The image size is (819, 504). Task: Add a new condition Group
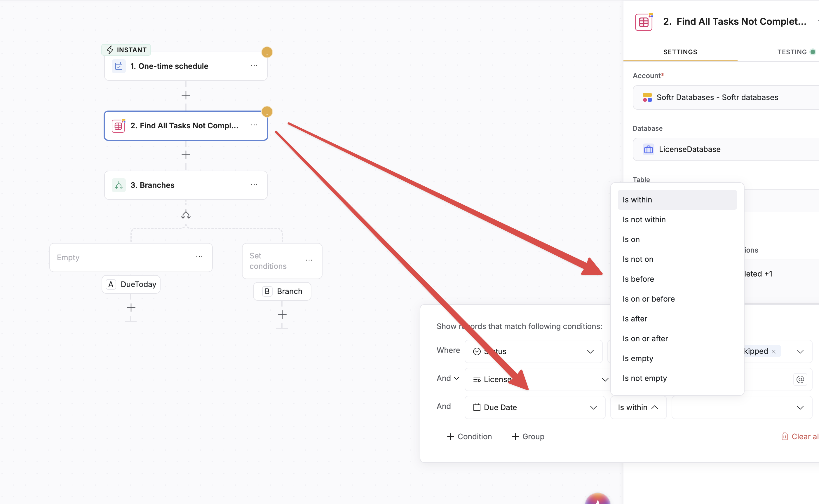[528, 437]
